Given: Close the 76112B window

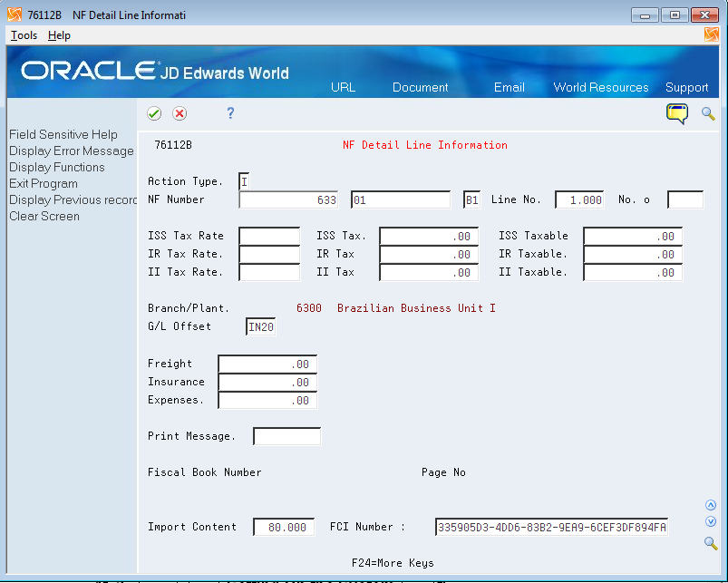Looking at the screenshot, I should (x=704, y=15).
